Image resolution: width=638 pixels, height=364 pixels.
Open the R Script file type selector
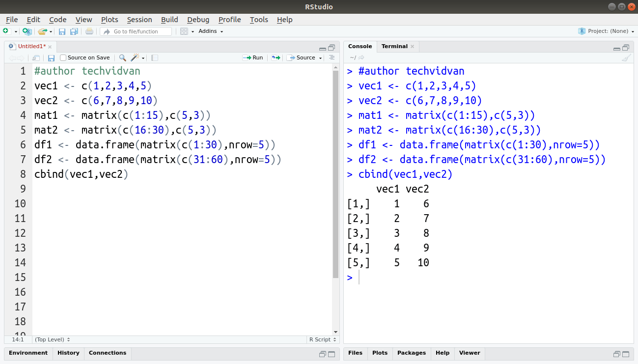(x=323, y=339)
